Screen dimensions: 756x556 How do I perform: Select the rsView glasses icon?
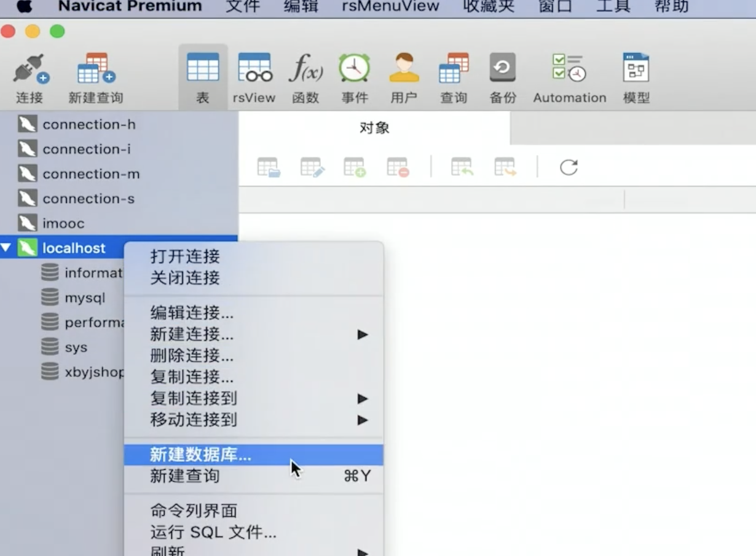254,68
